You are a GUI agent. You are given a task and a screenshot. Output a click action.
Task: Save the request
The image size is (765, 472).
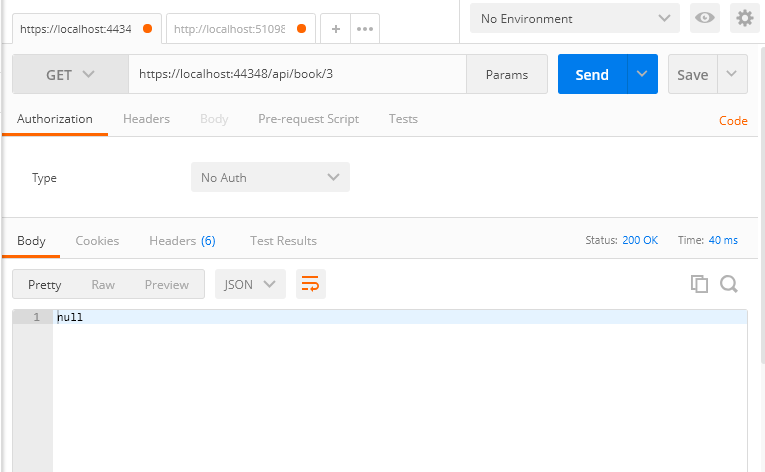click(x=692, y=74)
